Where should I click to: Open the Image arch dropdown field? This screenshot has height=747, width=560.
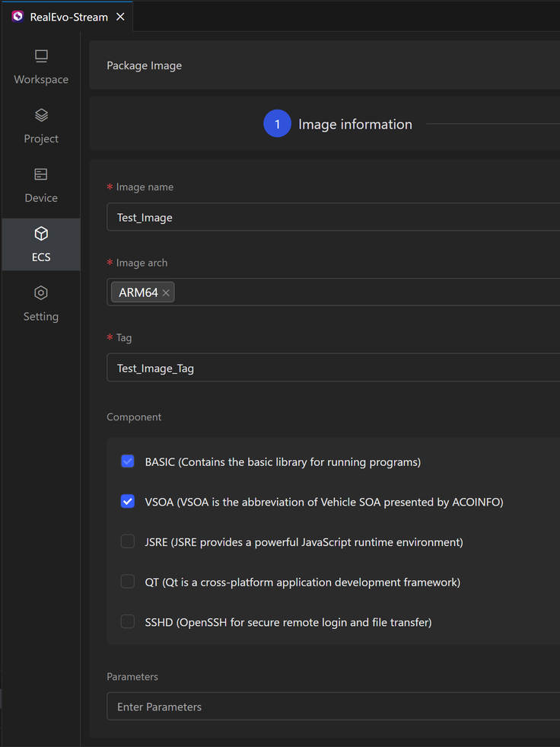[x=333, y=292]
